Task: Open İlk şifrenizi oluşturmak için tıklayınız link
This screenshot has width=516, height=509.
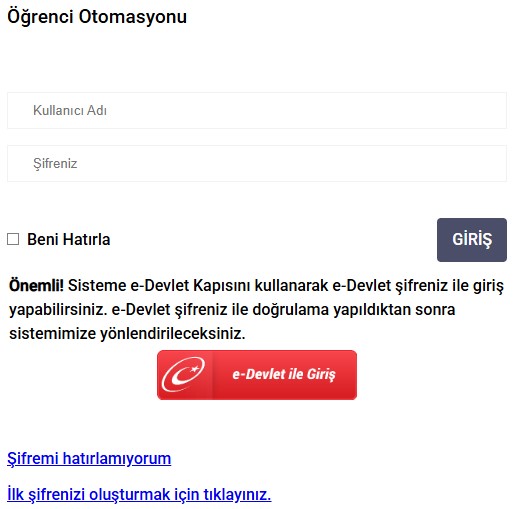Action: [139, 494]
